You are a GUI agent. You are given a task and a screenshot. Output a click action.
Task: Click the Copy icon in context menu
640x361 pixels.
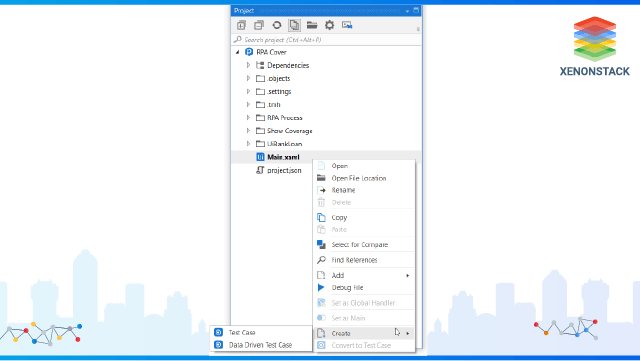coord(321,218)
